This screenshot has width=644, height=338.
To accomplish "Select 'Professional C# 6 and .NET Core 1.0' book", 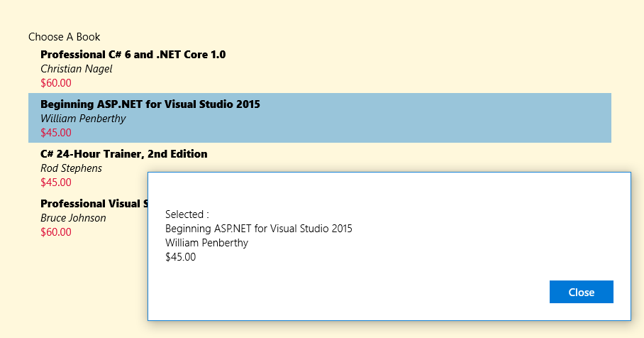I will point(133,55).
